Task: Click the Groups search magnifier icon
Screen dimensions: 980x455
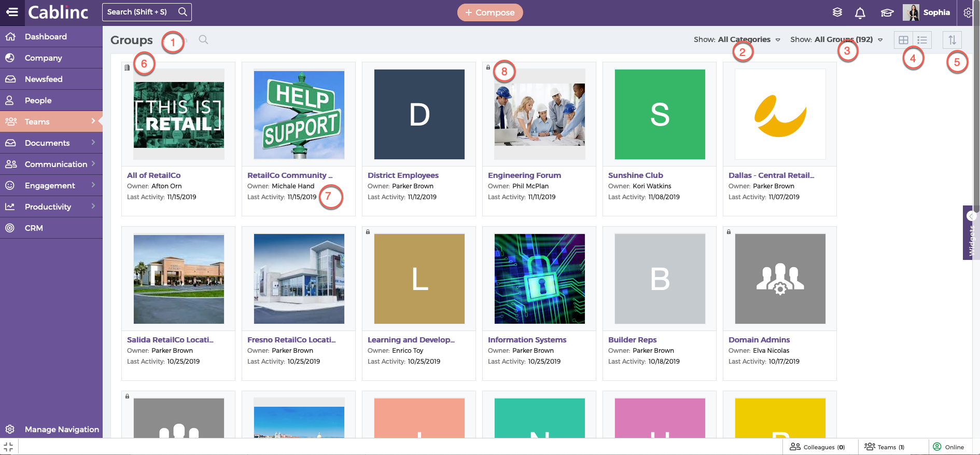Action: (203, 39)
